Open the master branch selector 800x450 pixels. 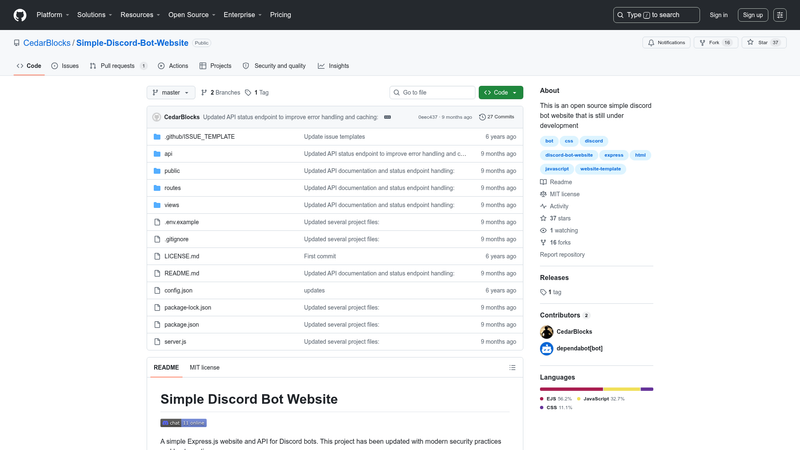pyautogui.click(x=171, y=92)
